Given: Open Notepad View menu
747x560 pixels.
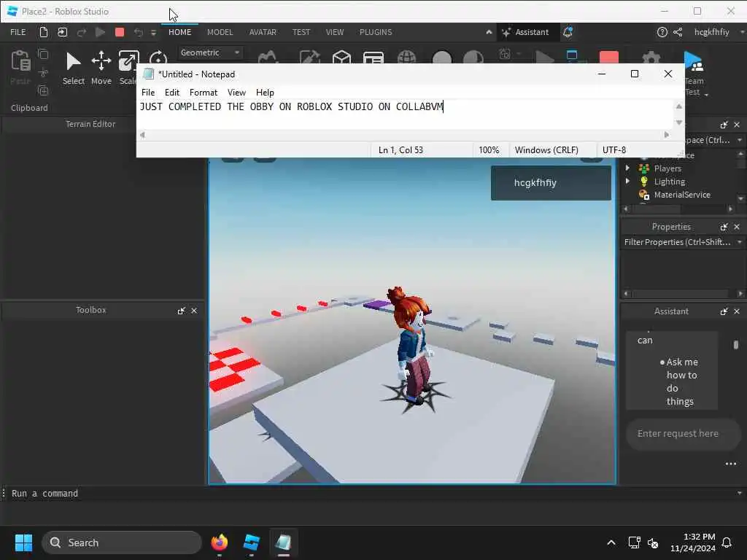Looking at the screenshot, I should pos(236,93).
